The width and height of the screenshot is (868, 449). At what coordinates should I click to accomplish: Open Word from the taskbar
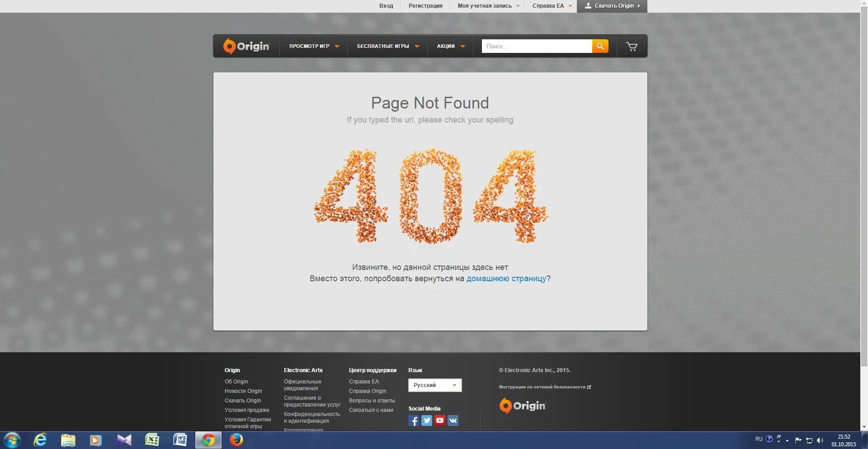(x=180, y=440)
